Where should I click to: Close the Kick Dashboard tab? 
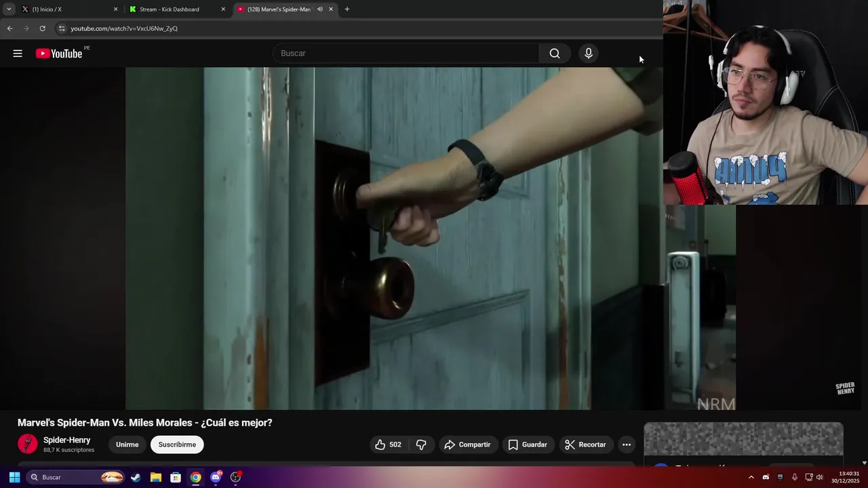click(223, 9)
